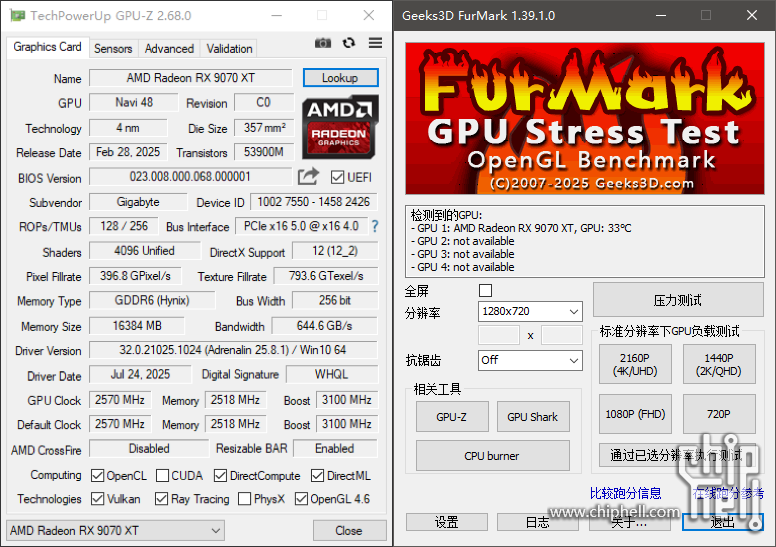This screenshot has width=776, height=547.
Task: Take a screenshot with GPU-Z camera icon
Action: coord(323,43)
